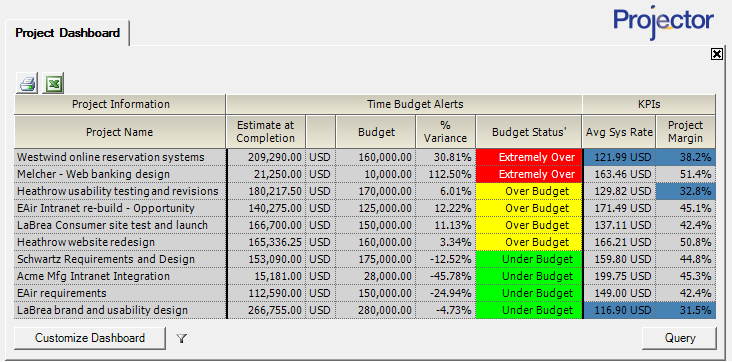Click the yellow Over Budget cell for EAir Intranet

pos(529,208)
